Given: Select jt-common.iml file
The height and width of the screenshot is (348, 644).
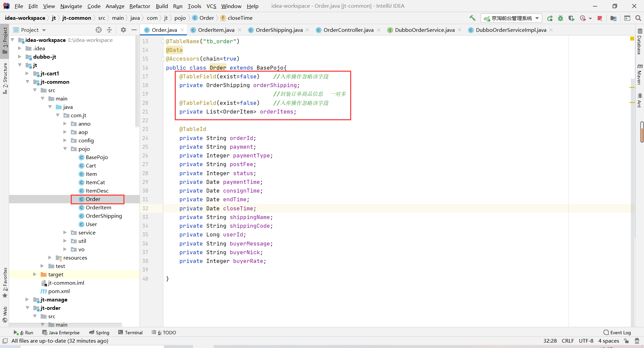Looking at the screenshot, I should tap(66, 283).
